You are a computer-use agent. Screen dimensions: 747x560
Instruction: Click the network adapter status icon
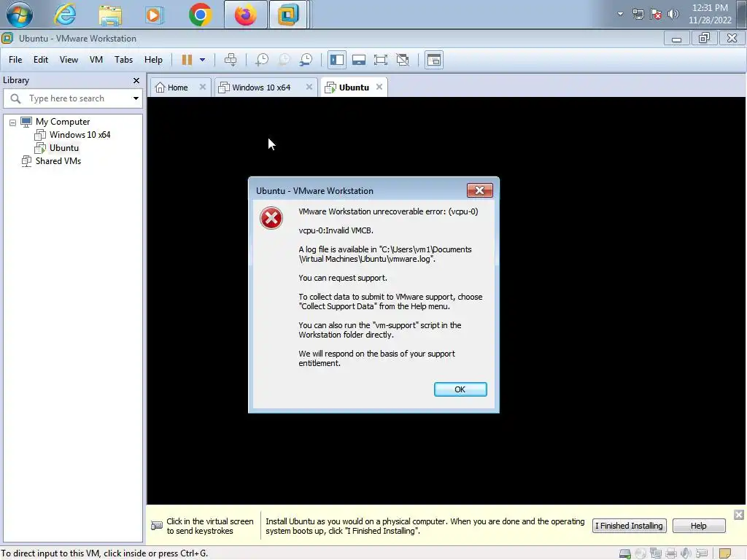[656, 554]
